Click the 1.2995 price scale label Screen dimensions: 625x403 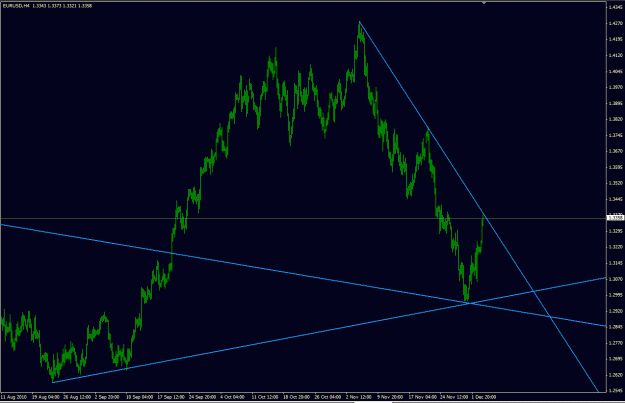click(616, 295)
